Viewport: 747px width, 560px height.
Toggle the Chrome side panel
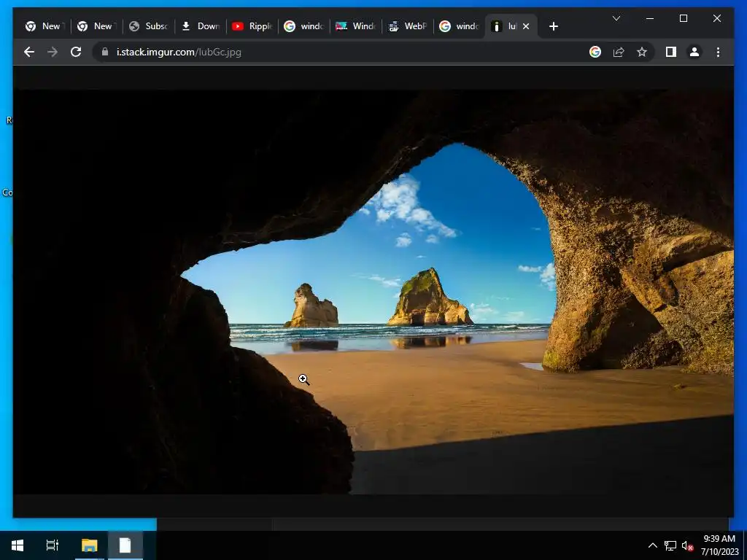[x=670, y=52]
